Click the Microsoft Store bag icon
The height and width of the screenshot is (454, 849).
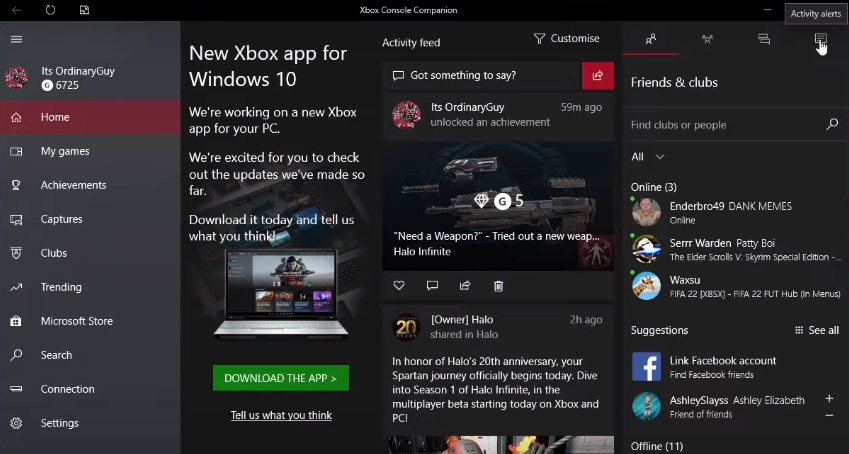16,321
